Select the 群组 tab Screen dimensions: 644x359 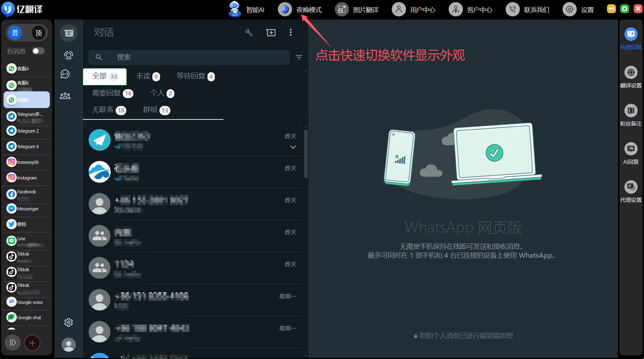(x=156, y=110)
